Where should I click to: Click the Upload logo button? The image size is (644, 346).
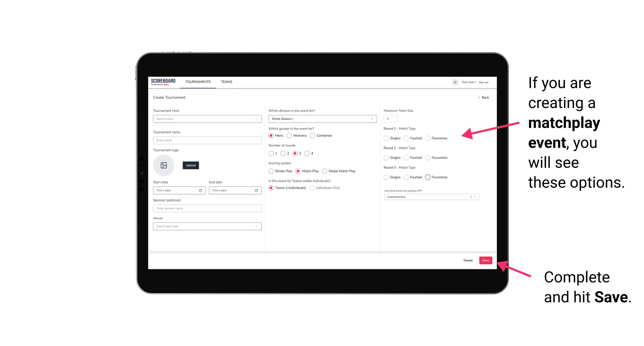pyautogui.click(x=191, y=165)
